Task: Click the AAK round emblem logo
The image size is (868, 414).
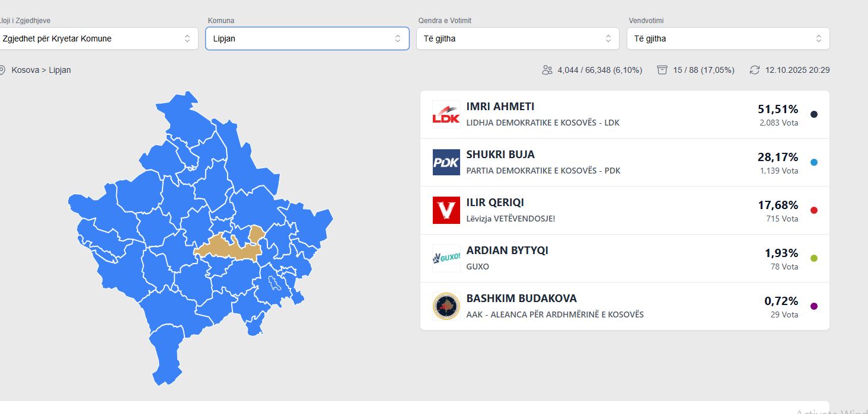Action: (x=446, y=306)
